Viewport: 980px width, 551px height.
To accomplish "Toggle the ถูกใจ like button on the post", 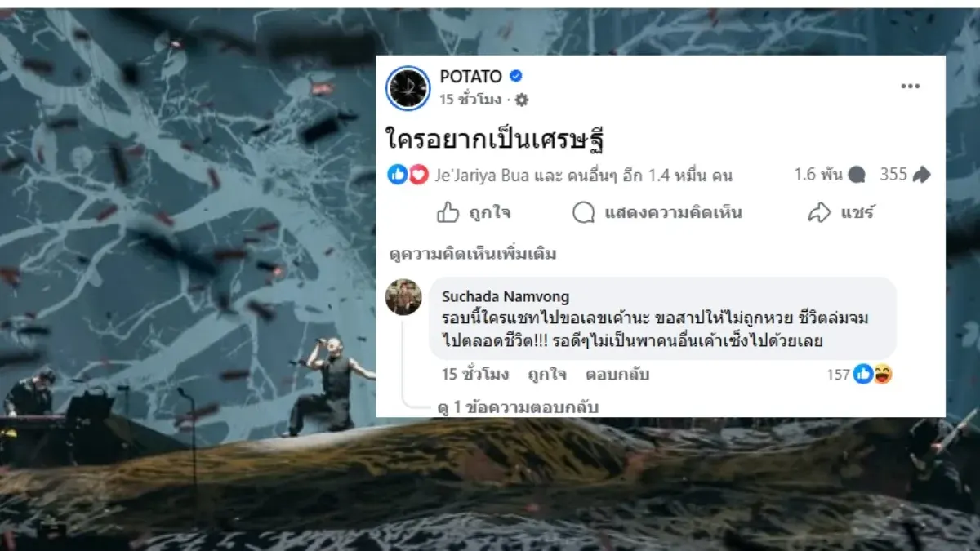I will (474, 213).
